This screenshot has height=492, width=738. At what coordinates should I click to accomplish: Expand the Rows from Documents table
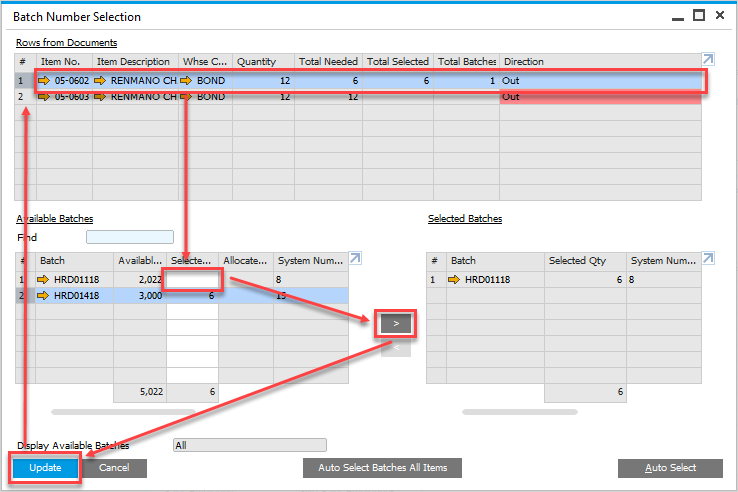(708, 59)
